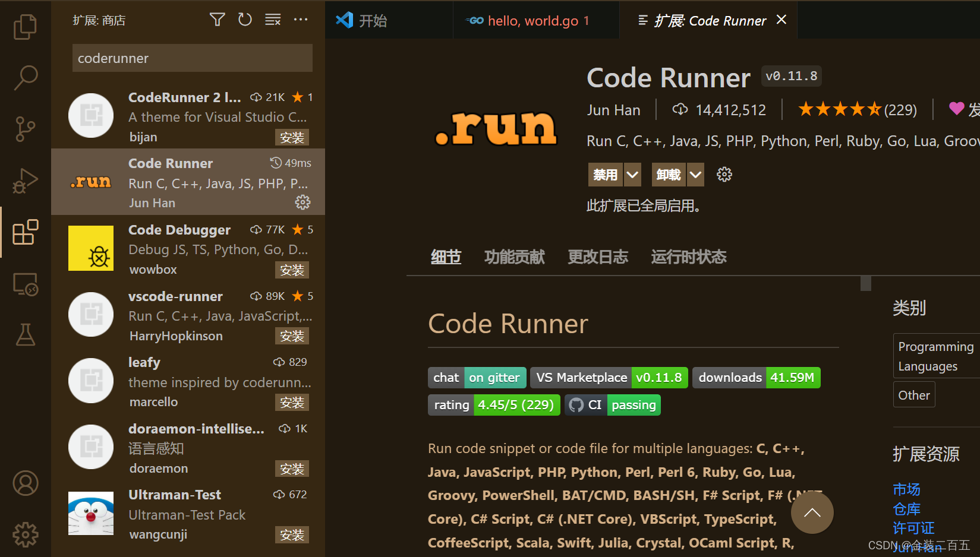
Task: Select the Code Runner list entry
Action: tap(188, 182)
